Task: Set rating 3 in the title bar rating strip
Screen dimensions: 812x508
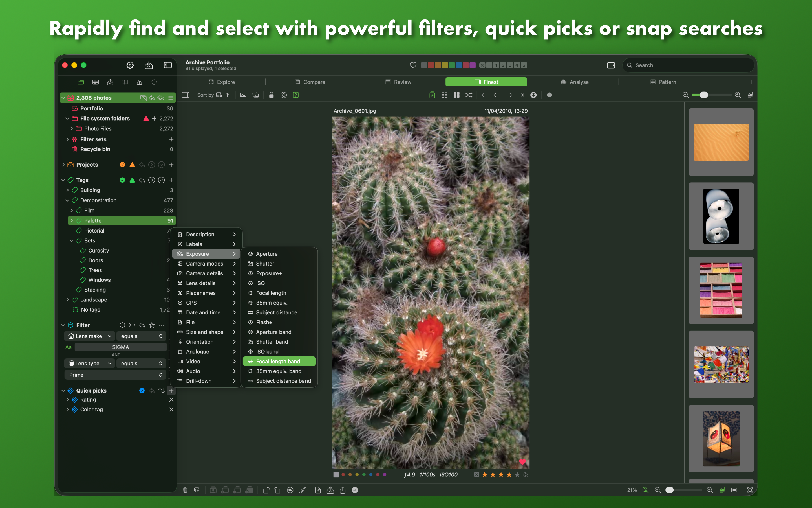Action: point(510,65)
